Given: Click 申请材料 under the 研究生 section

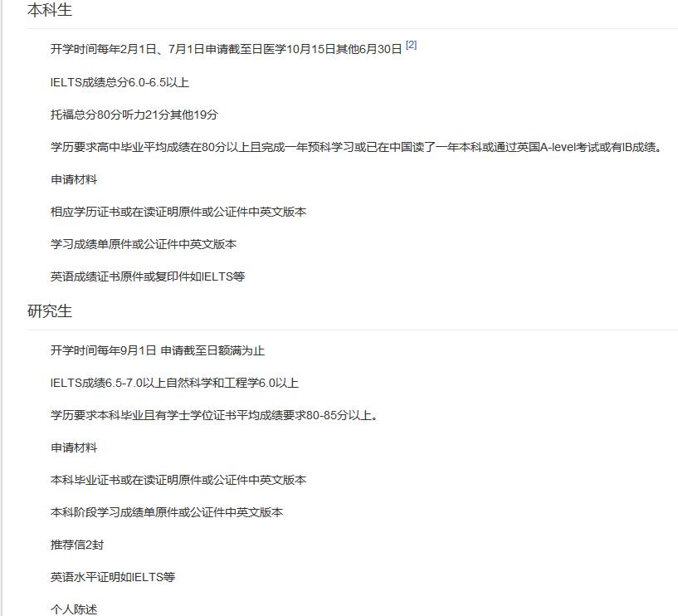Looking at the screenshot, I should point(74,447).
